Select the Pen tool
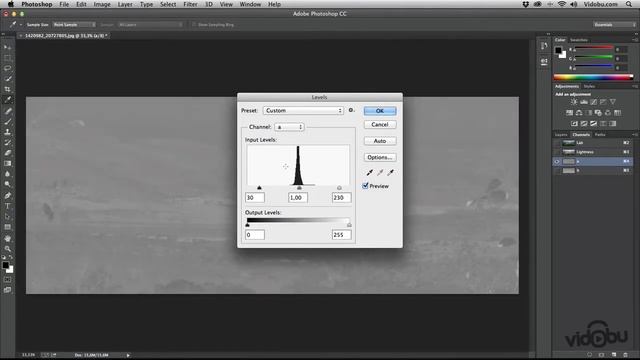 7,196
